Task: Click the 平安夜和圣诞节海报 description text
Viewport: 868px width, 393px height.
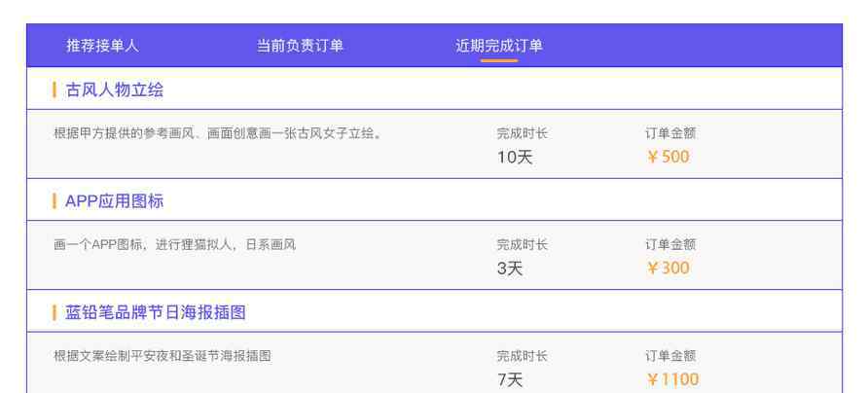Action: tap(163, 356)
